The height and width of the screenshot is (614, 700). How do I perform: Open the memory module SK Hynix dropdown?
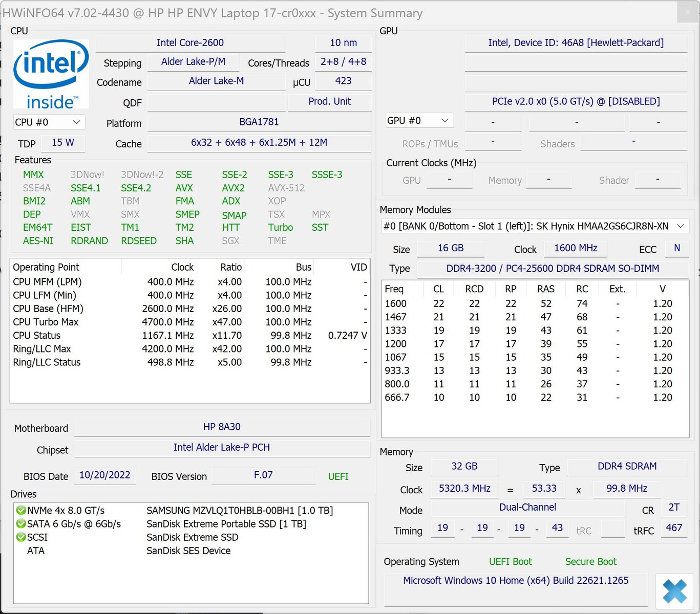point(534,226)
